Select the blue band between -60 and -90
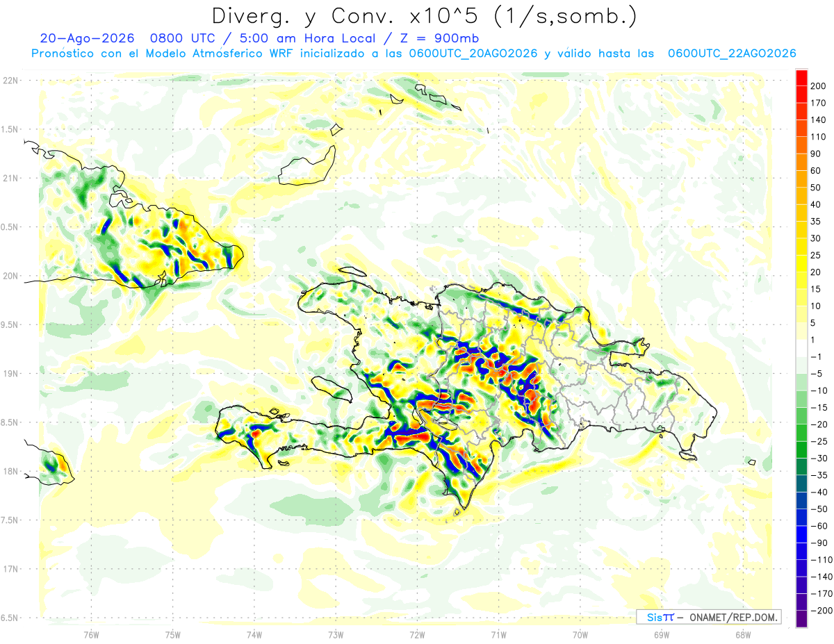This screenshot has width=834, height=644. coord(801,534)
